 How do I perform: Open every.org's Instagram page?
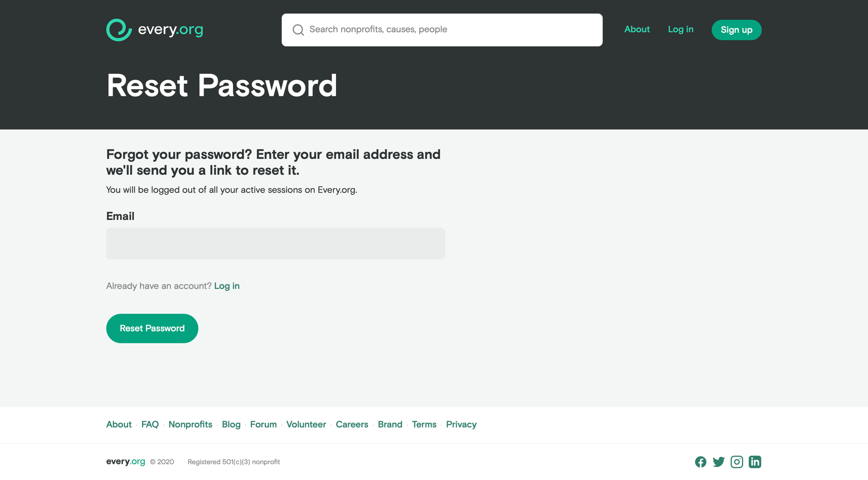click(x=736, y=462)
